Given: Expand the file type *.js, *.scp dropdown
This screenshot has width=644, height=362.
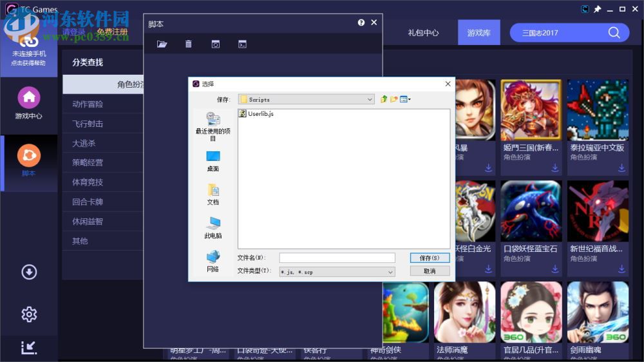Looking at the screenshot, I should pos(390,272).
